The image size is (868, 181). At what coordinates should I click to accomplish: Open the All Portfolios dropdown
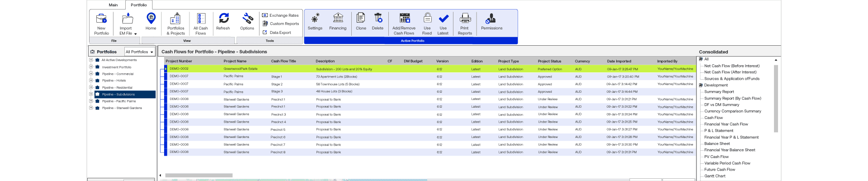(x=140, y=52)
